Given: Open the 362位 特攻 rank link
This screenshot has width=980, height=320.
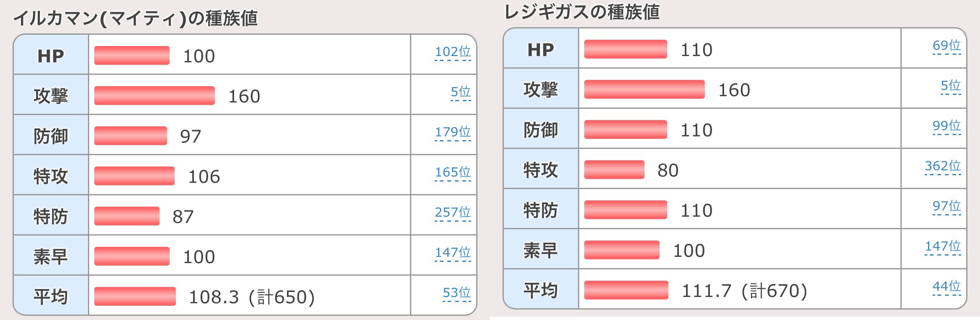Looking at the screenshot, I should 943,166.
